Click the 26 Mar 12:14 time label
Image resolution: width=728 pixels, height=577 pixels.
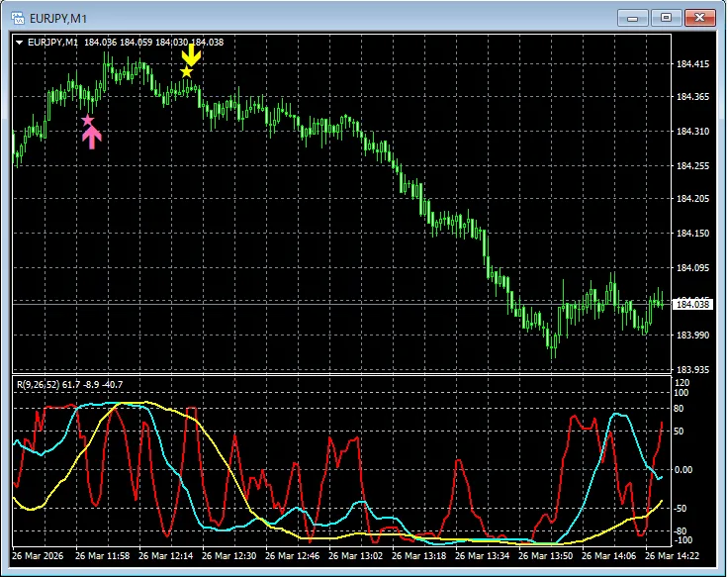(166, 555)
